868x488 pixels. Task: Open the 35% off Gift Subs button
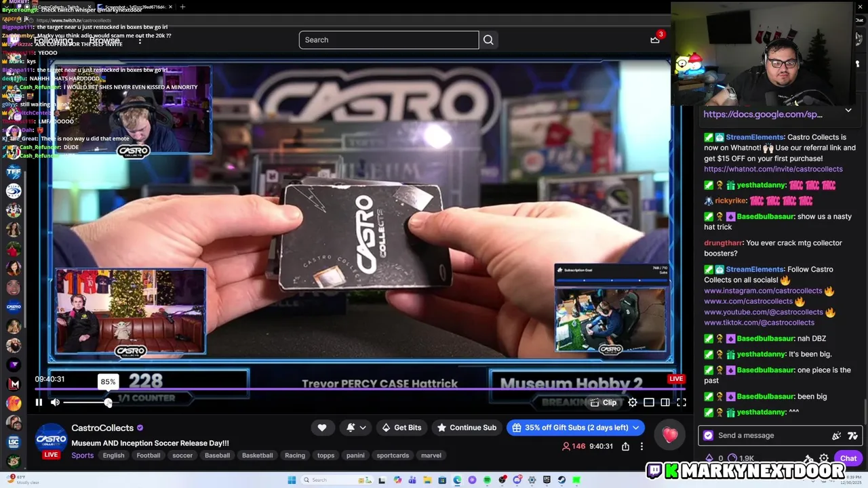[x=570, y=428]
